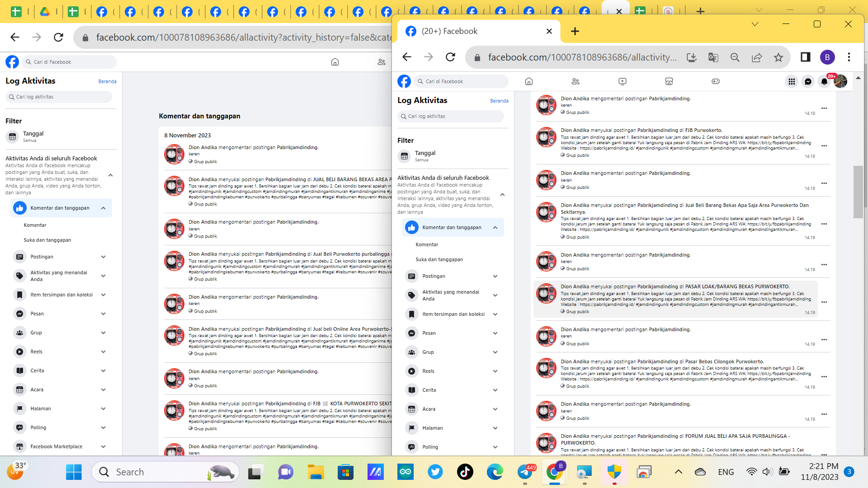Click the Beranda link in right window
868x488 pixels.
click(x=499, y=101)
